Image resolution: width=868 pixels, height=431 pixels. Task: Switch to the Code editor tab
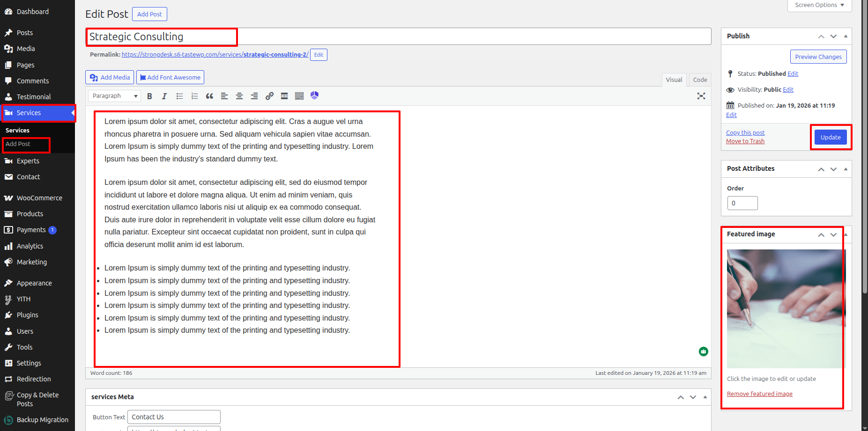(700, 80)
